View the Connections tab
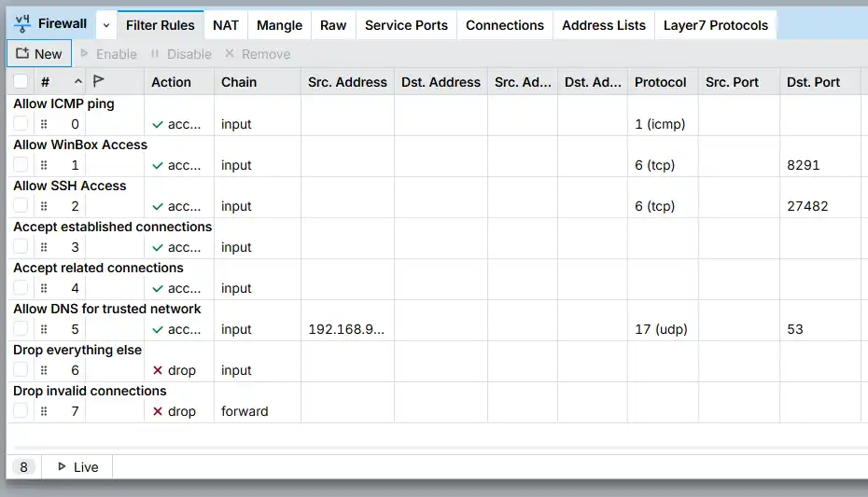The image size is (868, 497). [505, 25]
